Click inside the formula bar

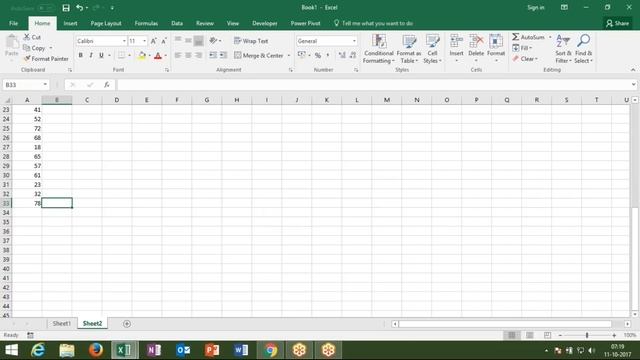373,84
